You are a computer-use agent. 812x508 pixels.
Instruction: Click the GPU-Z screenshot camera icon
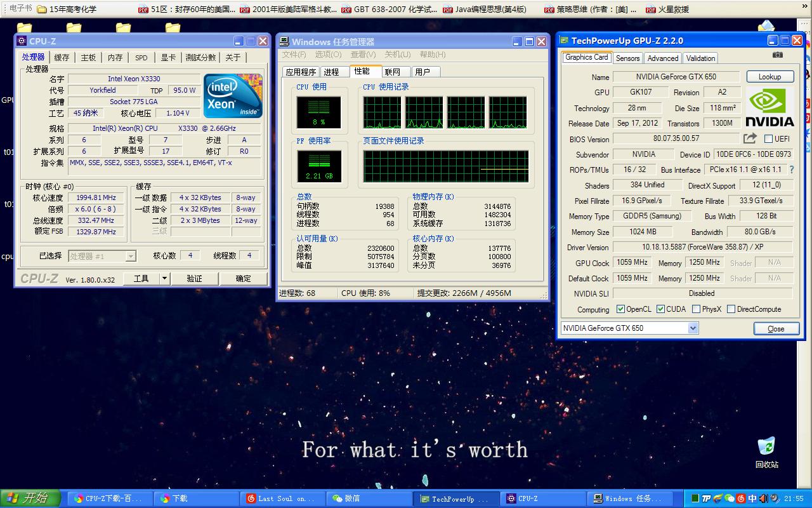(777, 55)
